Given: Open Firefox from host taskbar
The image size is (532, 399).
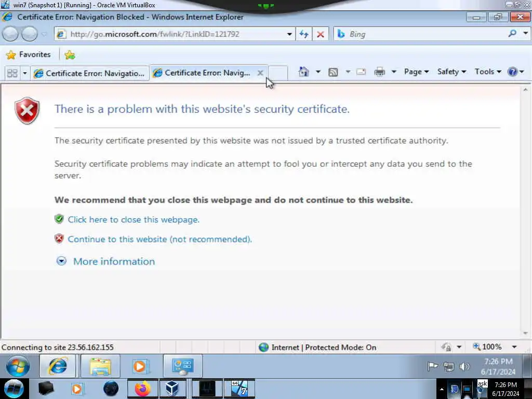Looking at the screenshot, I should click(x=143, y=389).
